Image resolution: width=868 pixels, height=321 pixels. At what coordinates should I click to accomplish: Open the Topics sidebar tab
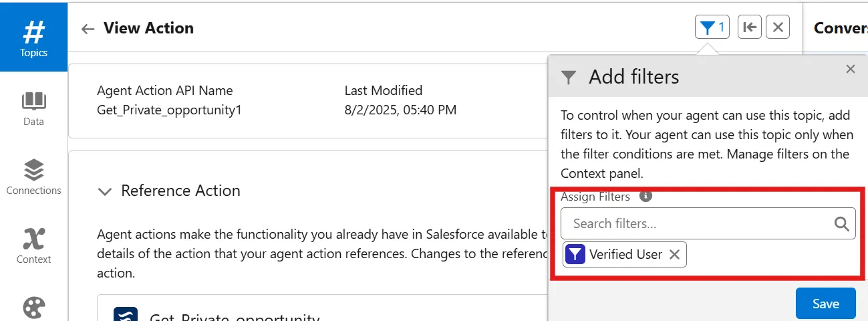coord(33,37)
